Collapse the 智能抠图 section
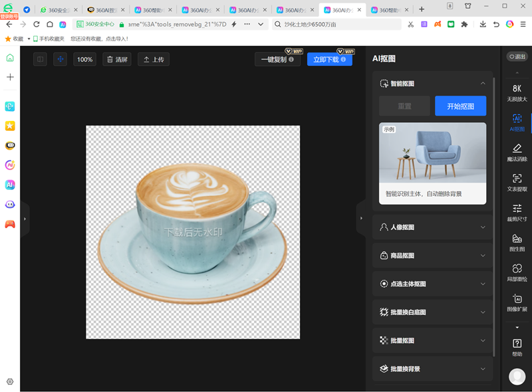This screenshot has width=532, height=392. pos(483,84)
